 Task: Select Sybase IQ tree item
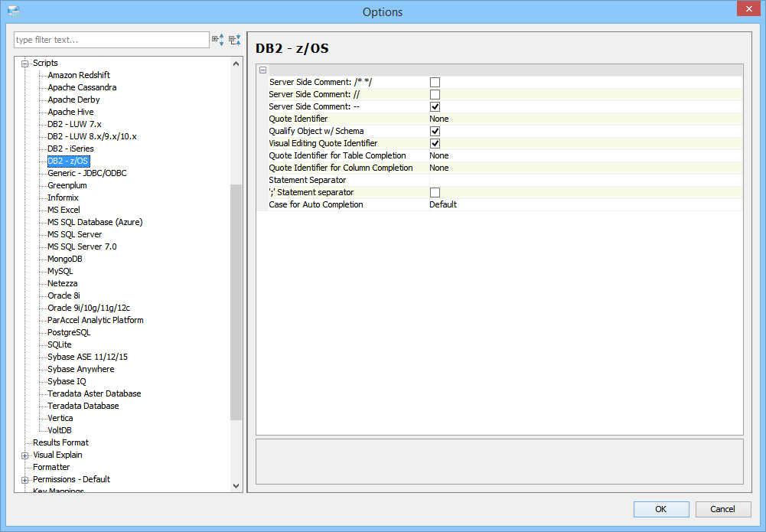[67, 381]
